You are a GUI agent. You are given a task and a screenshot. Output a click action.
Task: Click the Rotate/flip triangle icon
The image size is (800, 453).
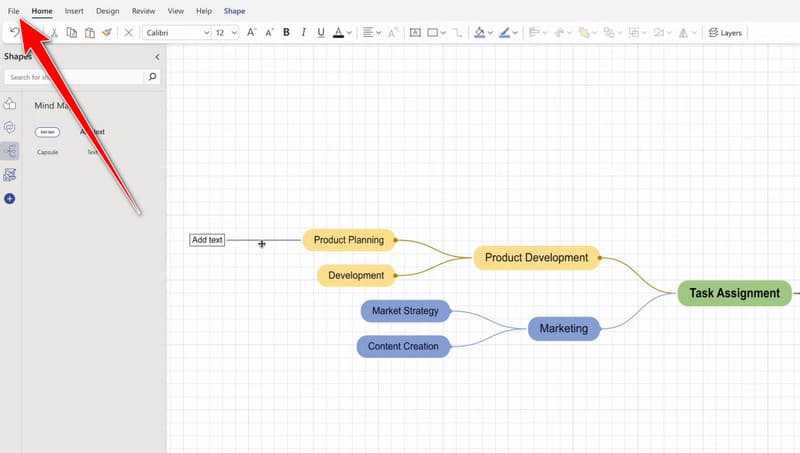tap(683, 33)
